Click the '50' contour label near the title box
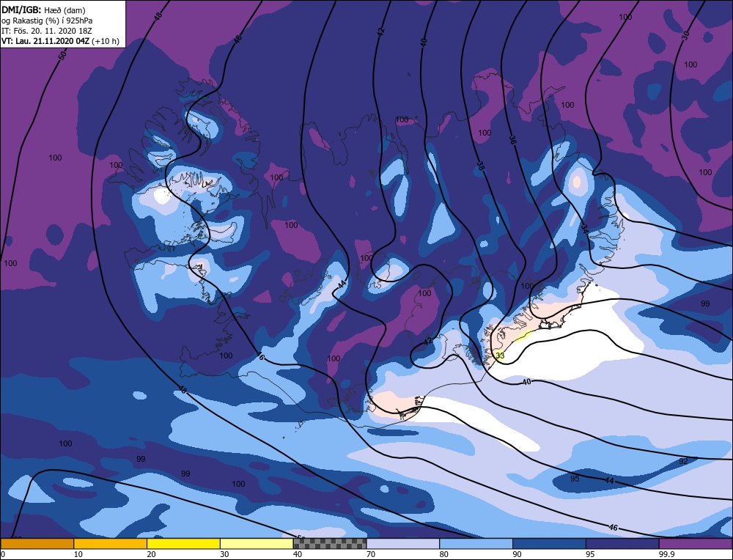The width and height of the screenshot is (733, 560). (62, 56)
